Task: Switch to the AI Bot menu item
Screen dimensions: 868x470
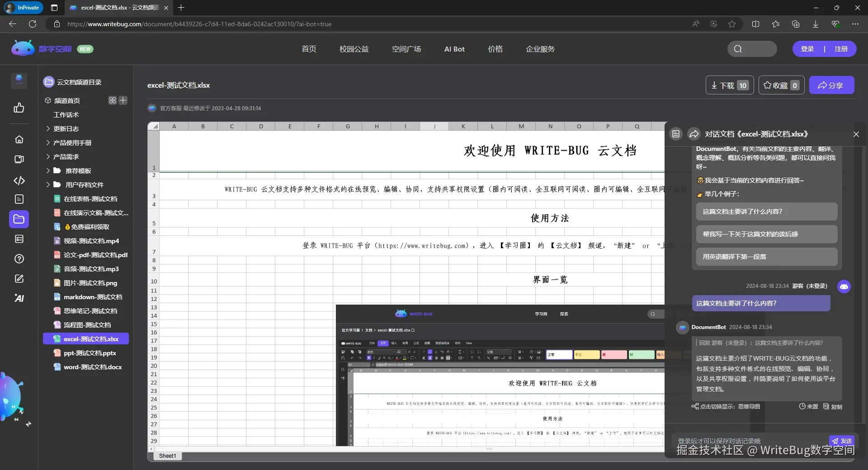Action: (454, 49)
